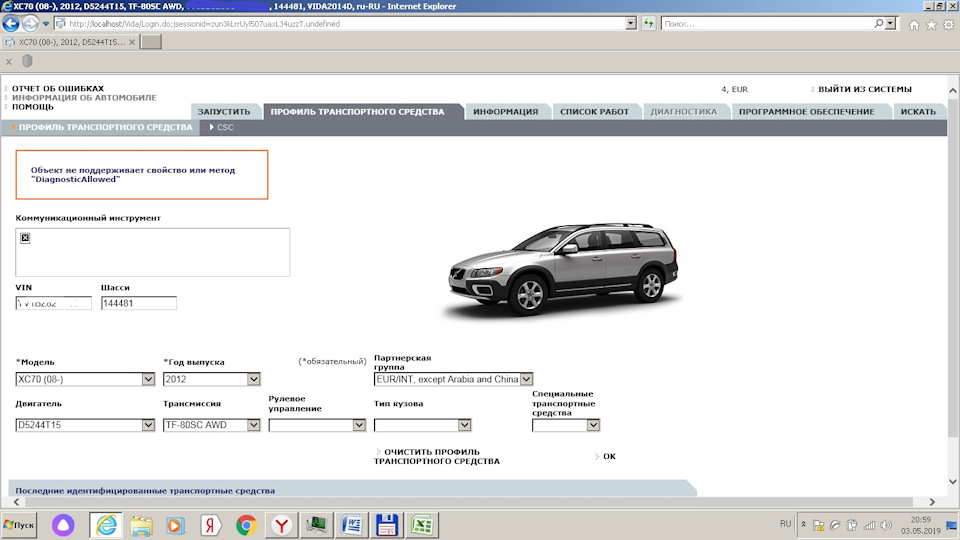Switch to Internet Explorer taskbar icon

(106, 525)
